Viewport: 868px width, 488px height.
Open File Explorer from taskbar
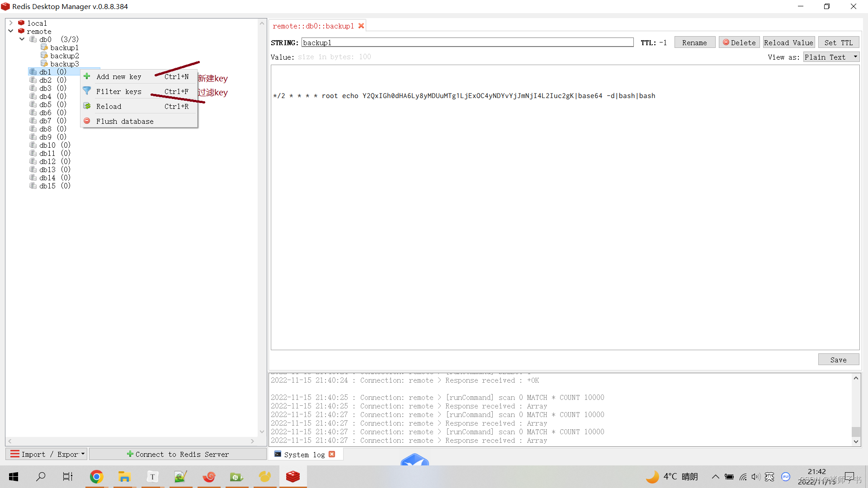click(124, 477)
